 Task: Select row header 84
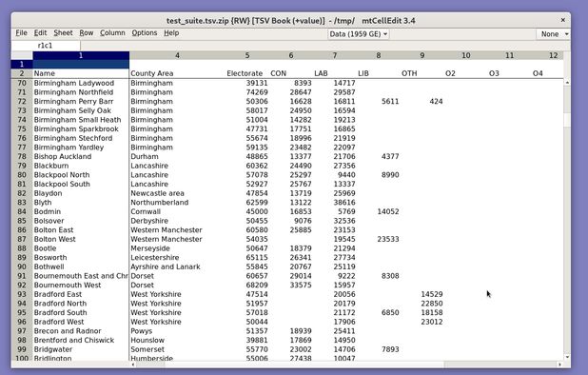coord(22,211)
